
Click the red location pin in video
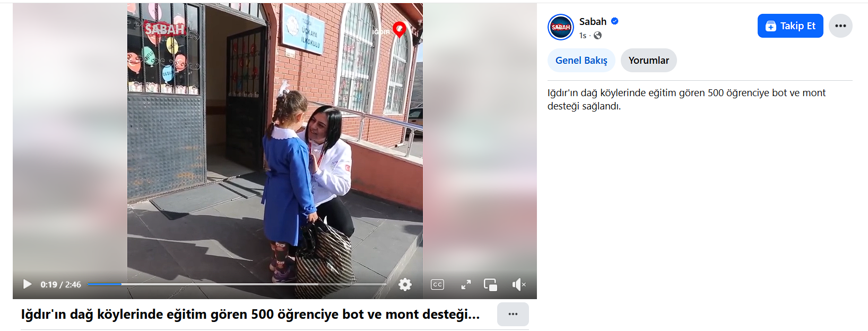399,29
